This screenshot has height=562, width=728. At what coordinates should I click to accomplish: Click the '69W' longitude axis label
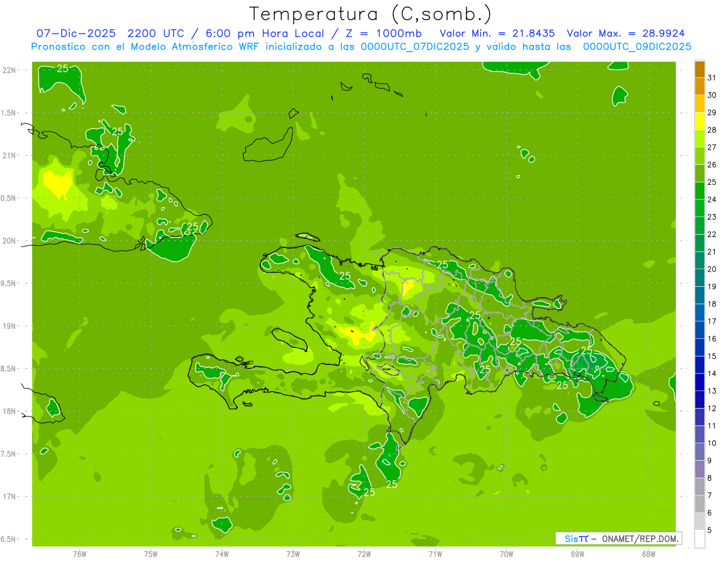578,554
